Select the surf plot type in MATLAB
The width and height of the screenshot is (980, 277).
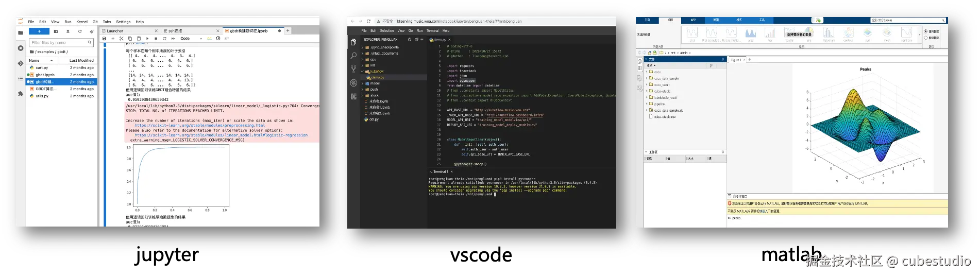click(868, 33)
